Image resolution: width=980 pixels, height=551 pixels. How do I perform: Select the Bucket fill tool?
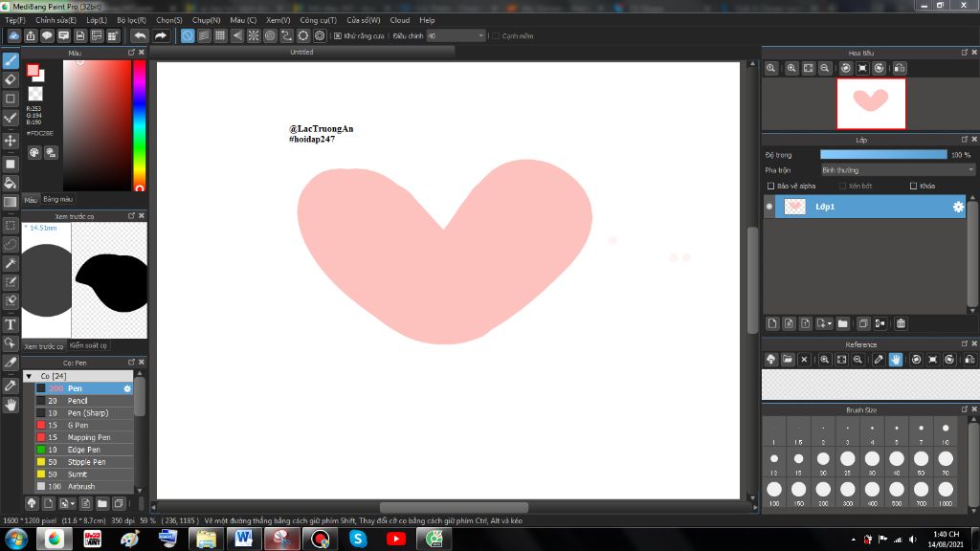coord(11,183)
